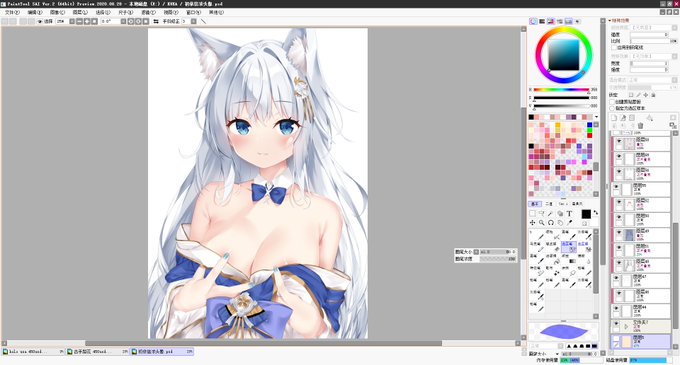
Task: Switch to the kulo usa document tab
Action: pyautogui.click(x=33, y=352)
